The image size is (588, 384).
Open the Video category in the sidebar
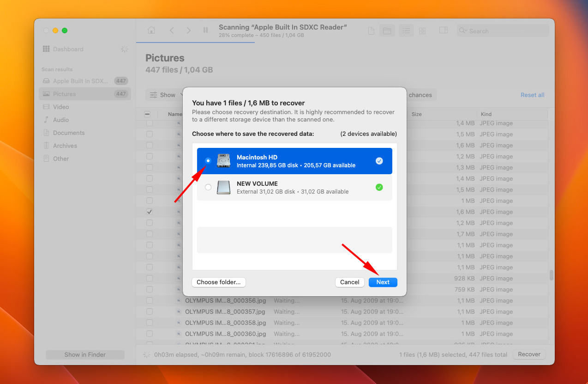click(x=61, y=107)
